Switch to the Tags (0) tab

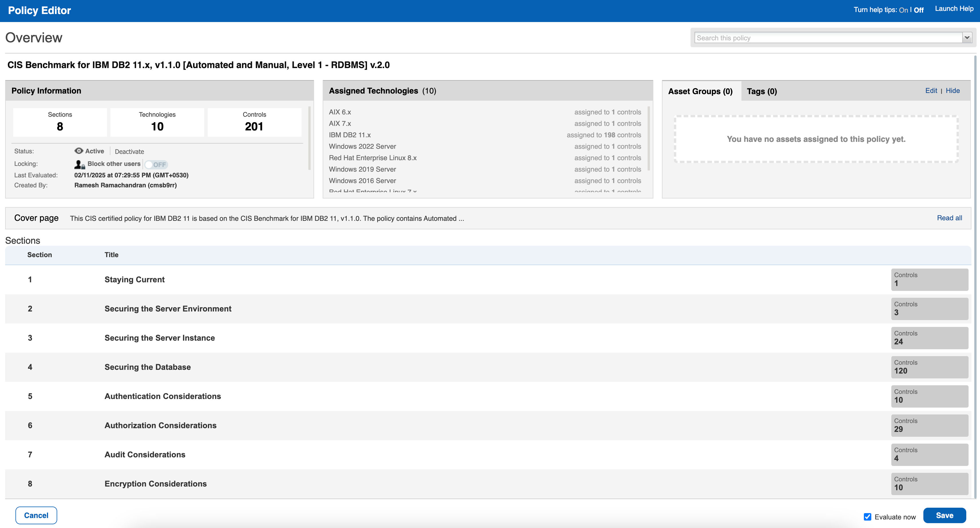click(762, 91)
